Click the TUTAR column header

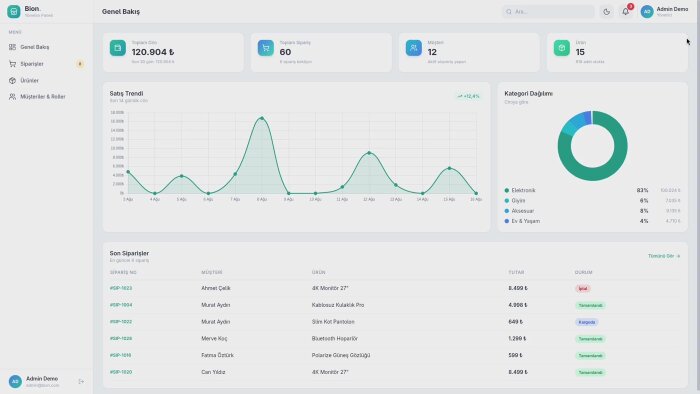(x=516, y=272)
